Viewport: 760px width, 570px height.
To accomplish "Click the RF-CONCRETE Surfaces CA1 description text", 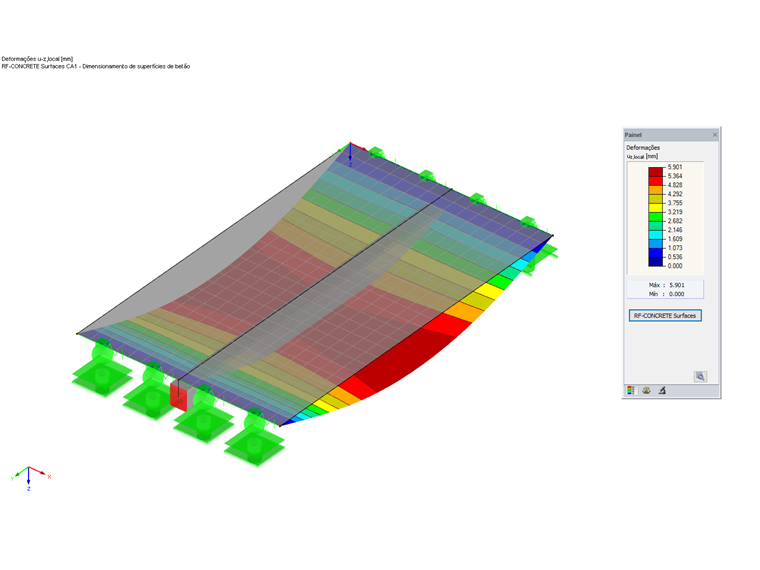I will 96,66.
